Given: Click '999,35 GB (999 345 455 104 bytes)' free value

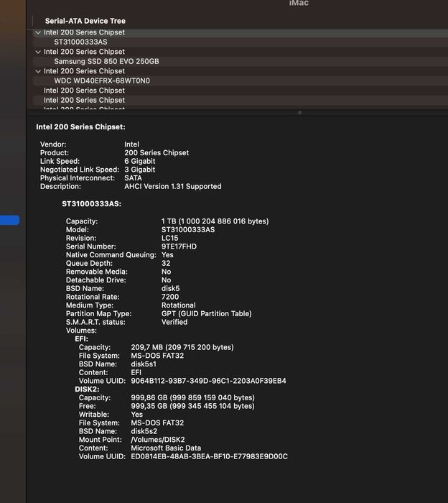Looking at the screenshot, I should point(193,406).
